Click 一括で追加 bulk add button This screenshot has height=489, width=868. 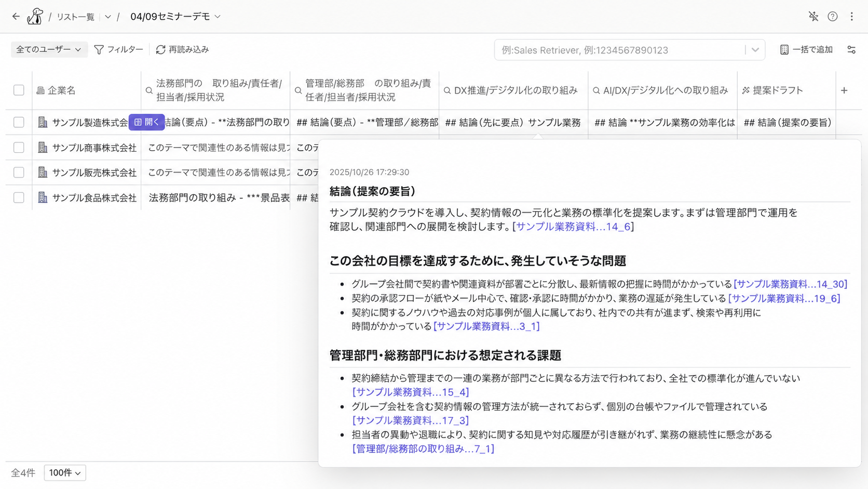tap(806, 49)
